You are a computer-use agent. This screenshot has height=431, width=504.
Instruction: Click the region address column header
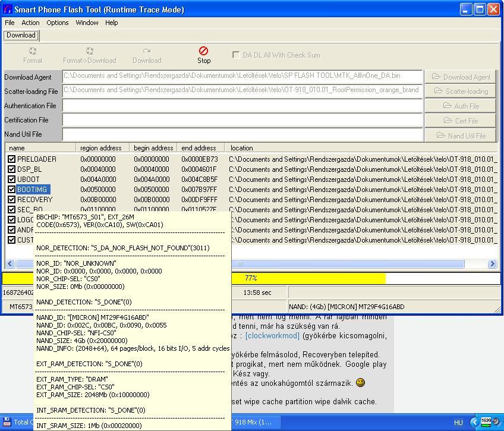point(103,148)
